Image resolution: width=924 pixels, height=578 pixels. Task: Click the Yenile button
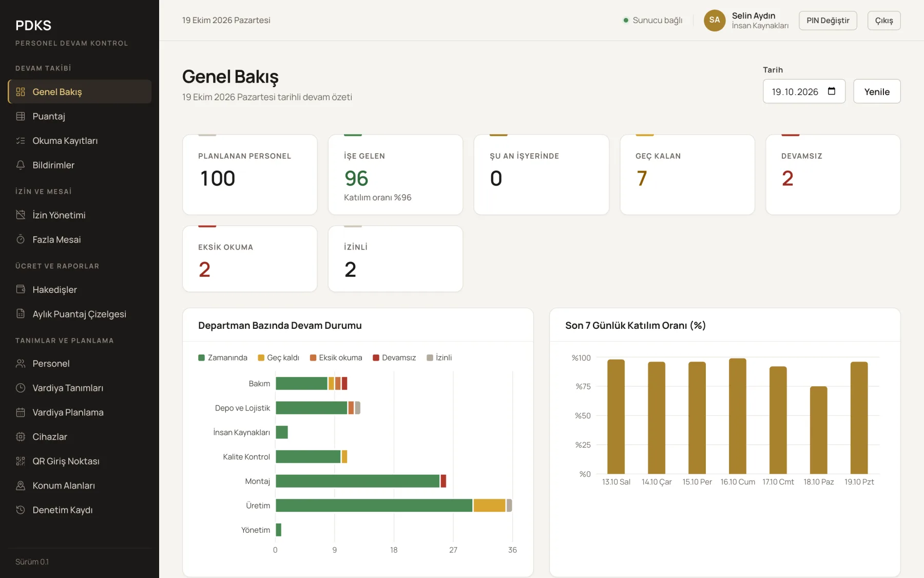[x=877, y=91]
